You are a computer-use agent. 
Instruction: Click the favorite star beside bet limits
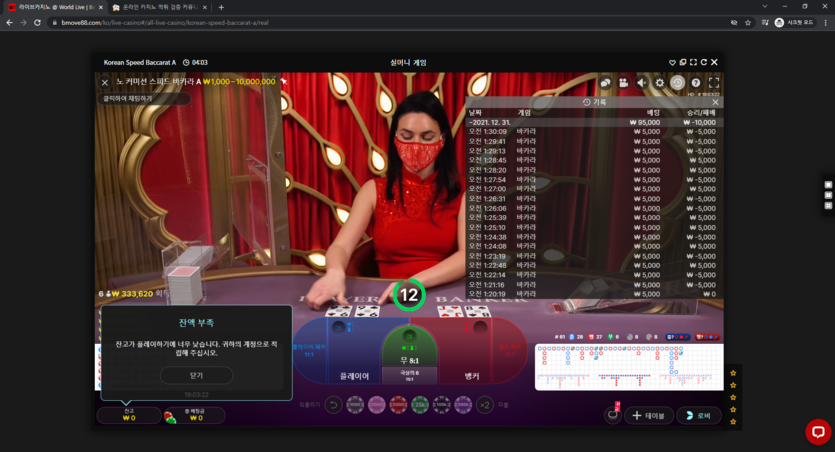point(284,81)
